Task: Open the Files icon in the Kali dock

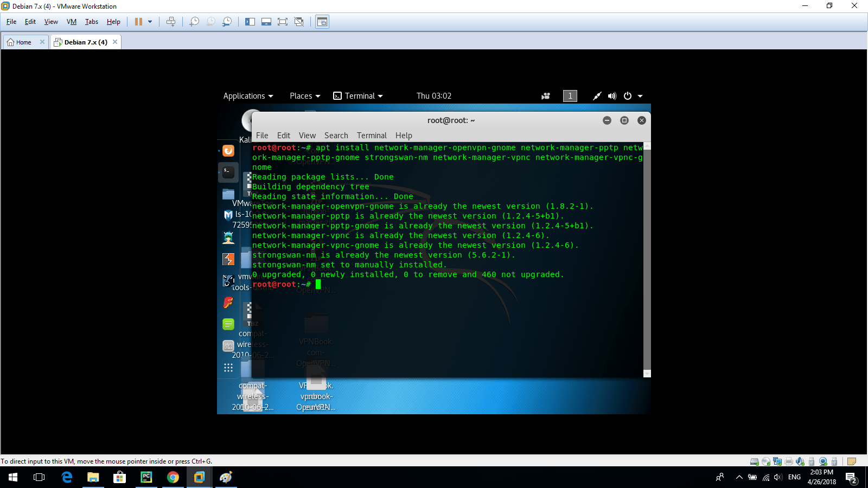Action: 228,194
